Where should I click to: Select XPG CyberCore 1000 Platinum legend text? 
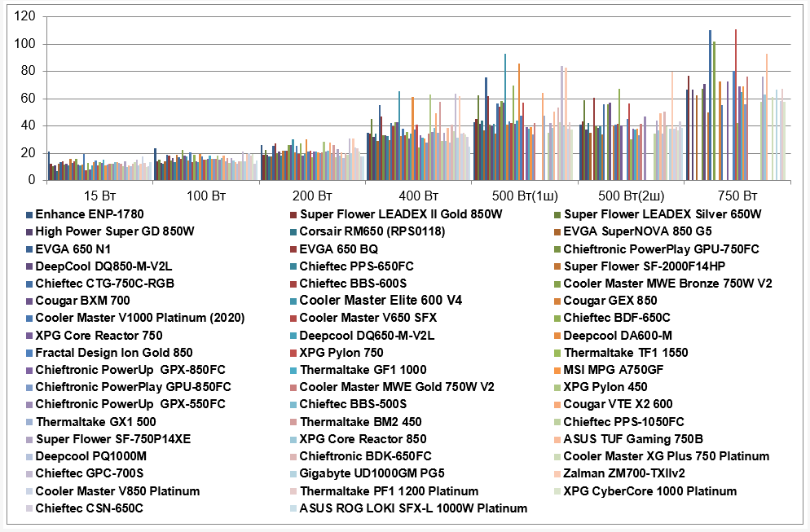coord(649,491)
